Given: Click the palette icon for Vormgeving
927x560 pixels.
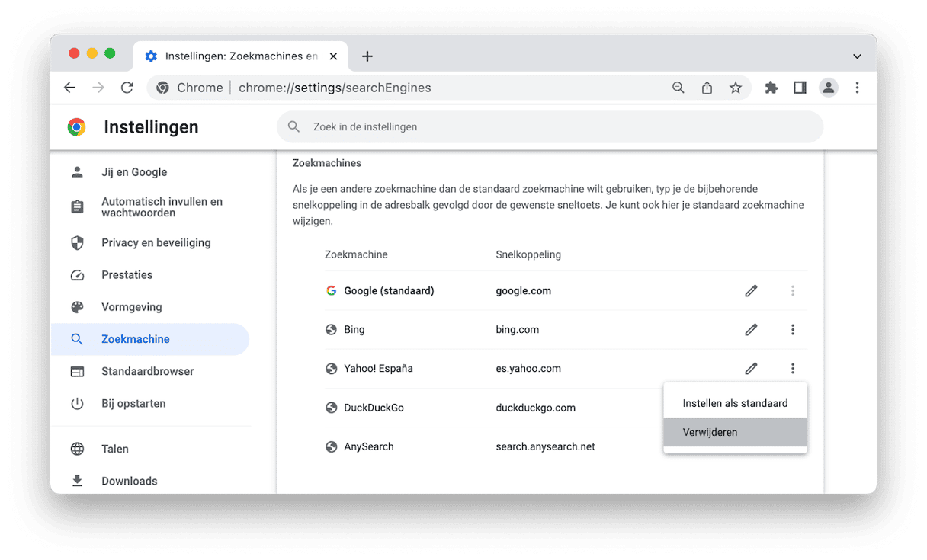Looking at the screenshot, I should tap(77, 307).
